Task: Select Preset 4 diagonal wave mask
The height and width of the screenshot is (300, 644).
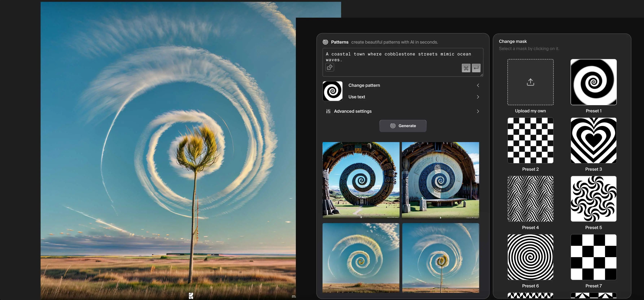Action: tap(530, 198)
